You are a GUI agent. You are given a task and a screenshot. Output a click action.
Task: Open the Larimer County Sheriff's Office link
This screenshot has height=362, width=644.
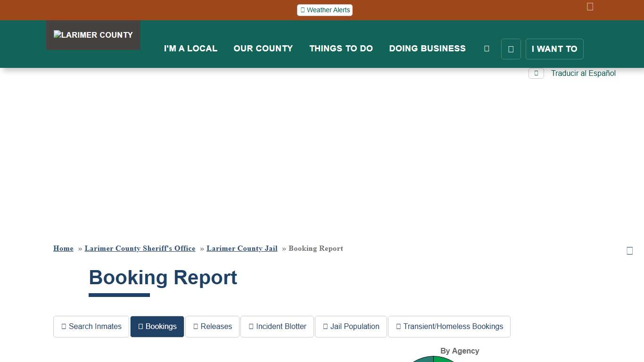pos(140,248)
